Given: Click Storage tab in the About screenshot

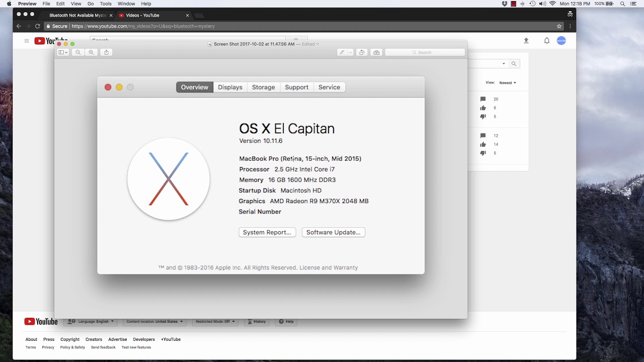Looking at the screenshot, I should [x=263, y=87].
